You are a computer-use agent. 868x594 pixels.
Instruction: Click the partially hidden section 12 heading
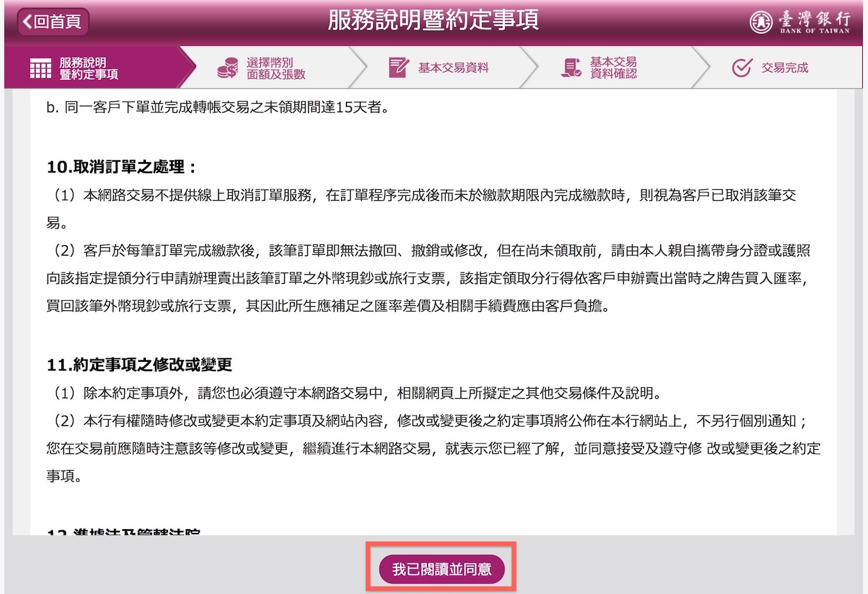[x=123, y=530]
